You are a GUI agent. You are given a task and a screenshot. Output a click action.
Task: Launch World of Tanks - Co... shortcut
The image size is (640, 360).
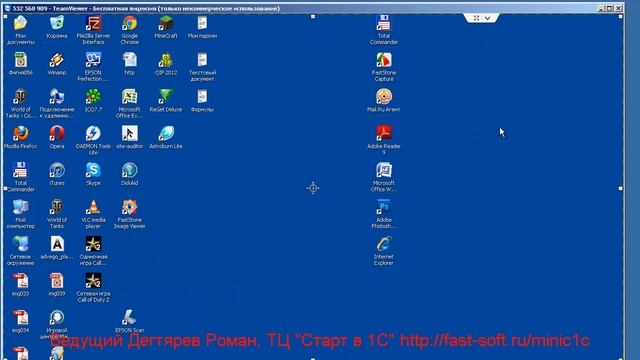[20, 97]
